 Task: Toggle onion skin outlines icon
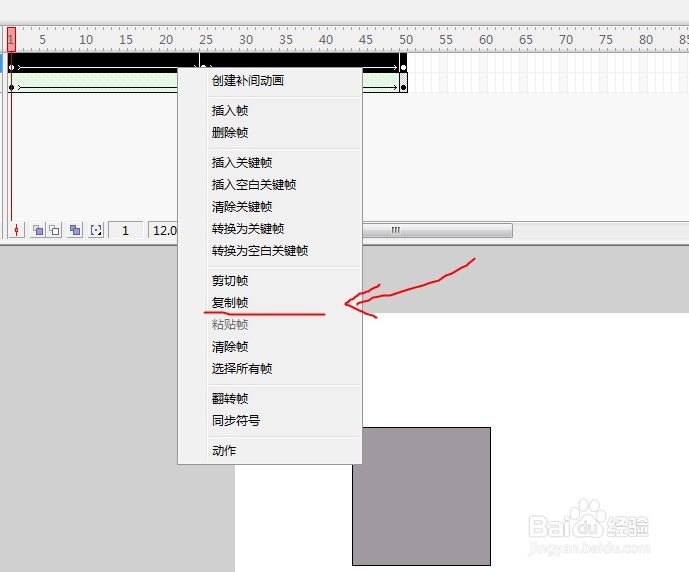[54, 230]
